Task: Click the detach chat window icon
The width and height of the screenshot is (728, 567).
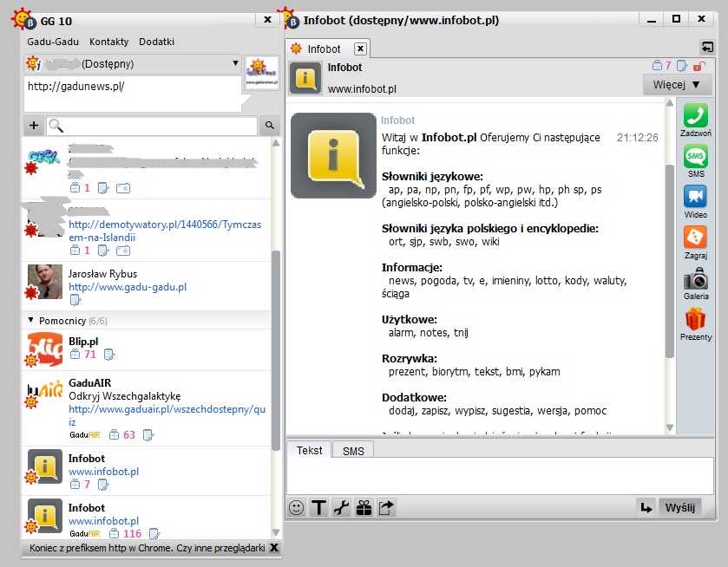Action: pyautogui.click(x=707, y=47)
